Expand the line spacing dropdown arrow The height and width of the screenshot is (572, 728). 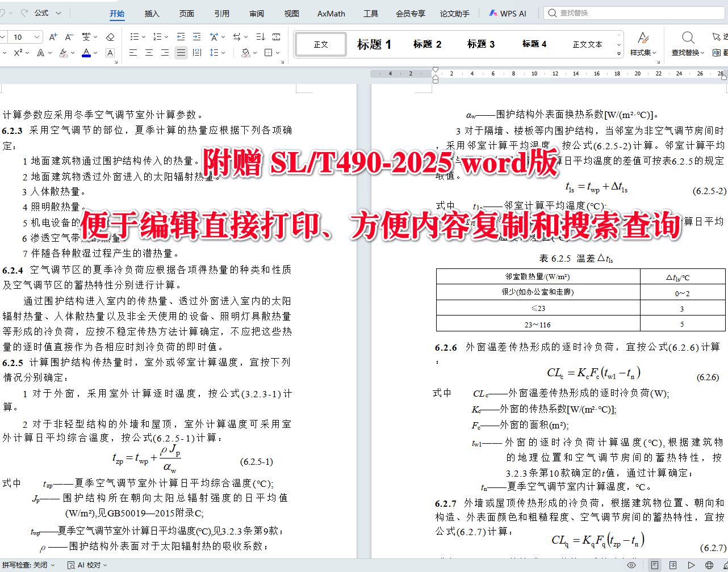point(223,53)
